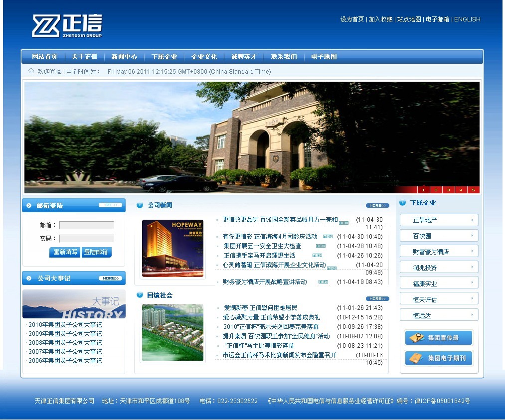Go to 联系我们 navigation item
Viewport: 505px width, 420px height.
pyautogui.click(x=284, y=57)
